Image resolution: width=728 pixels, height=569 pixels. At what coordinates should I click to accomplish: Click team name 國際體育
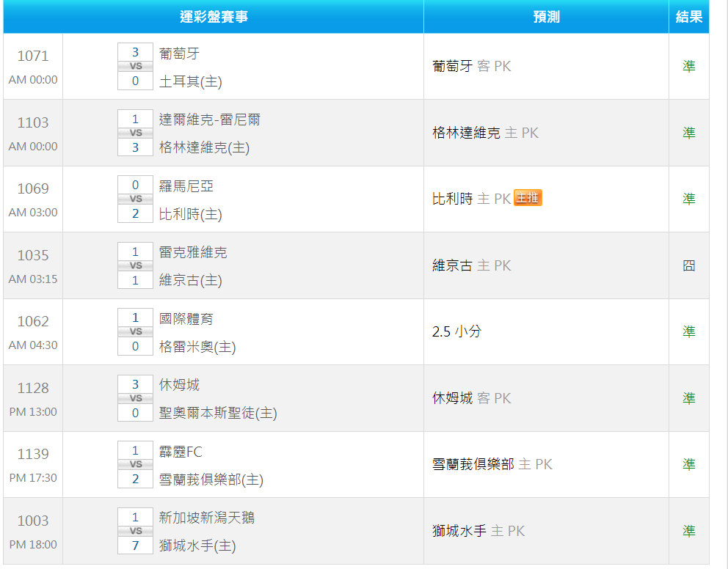(x=186, y=319)
